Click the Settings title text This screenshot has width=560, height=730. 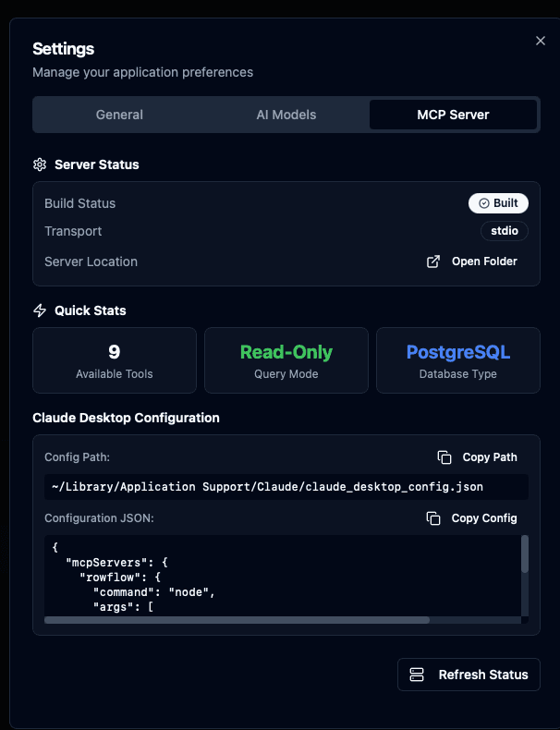(x=64, y=48)
